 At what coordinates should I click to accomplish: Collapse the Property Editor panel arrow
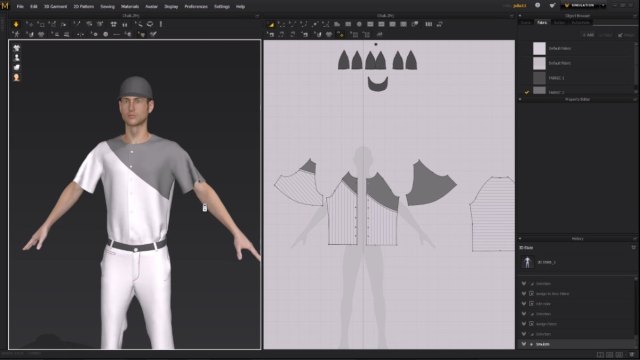click(520, 99)
